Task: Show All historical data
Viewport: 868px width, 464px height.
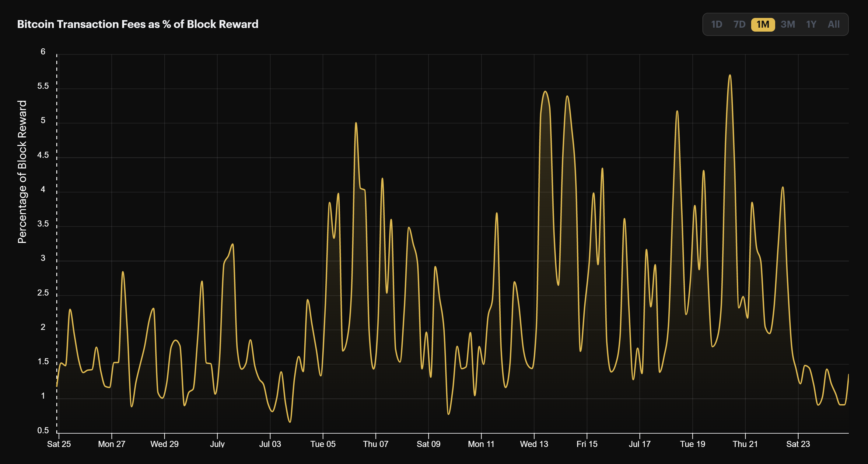Action: [x=834, y=24]
